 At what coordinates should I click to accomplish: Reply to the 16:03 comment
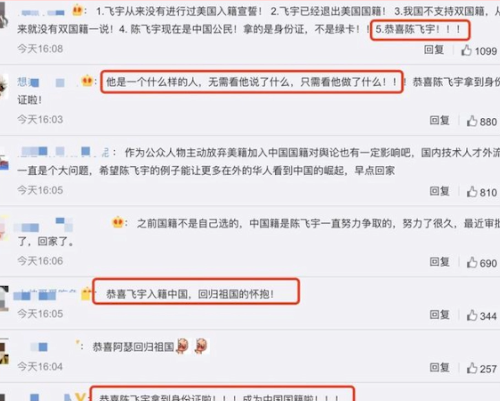439,121
